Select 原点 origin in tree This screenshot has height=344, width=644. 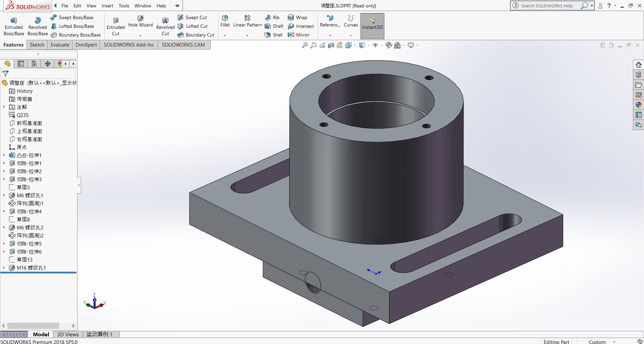pyautogui.click(x=17, y=147)
